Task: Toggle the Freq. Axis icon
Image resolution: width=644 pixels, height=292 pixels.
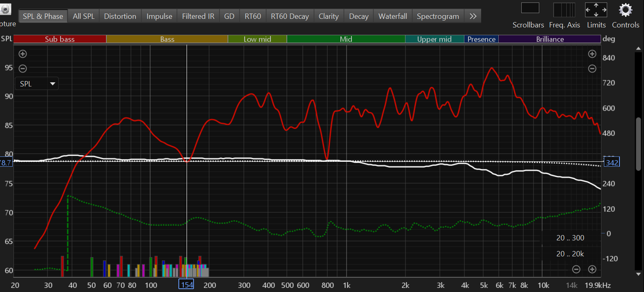Action: pos(564,10)
